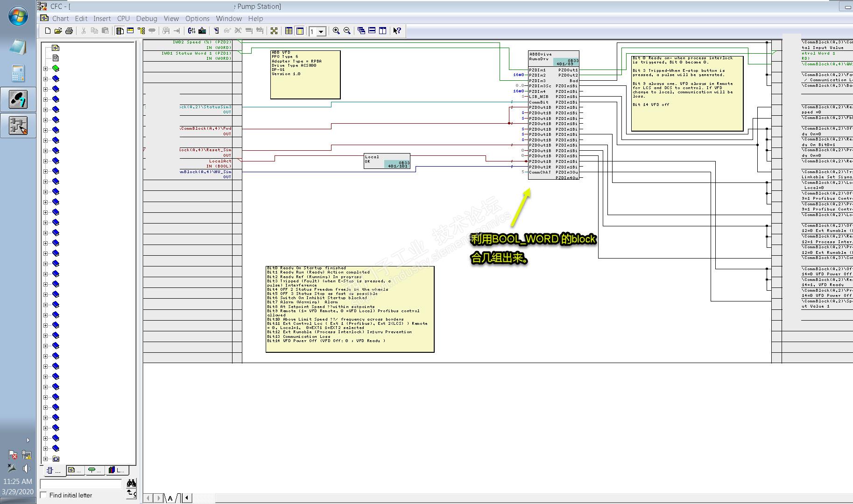Open the Options menu

(197, 19)
